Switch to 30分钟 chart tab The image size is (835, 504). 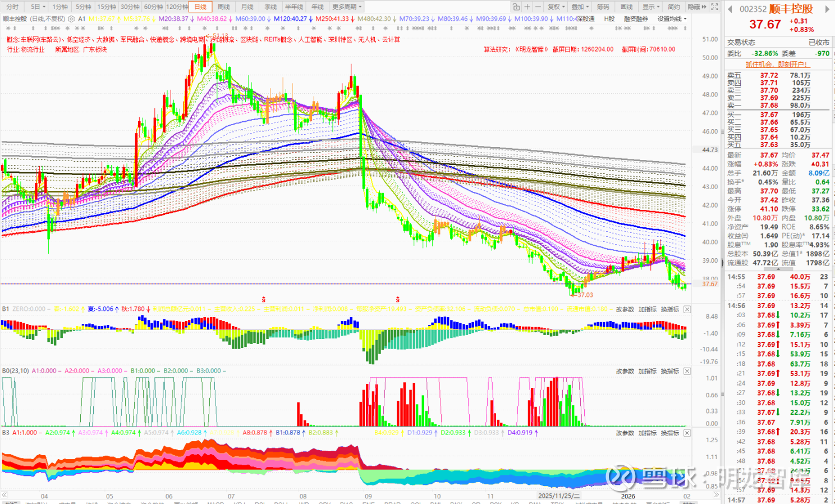tap(130, 7)
